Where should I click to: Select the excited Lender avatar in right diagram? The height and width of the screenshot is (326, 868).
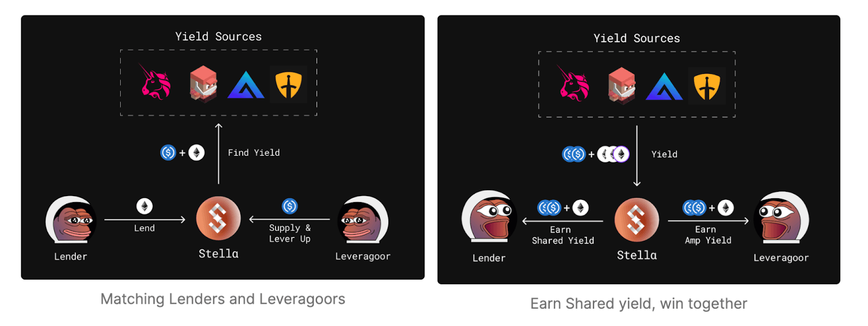click(x=488, y=217)
